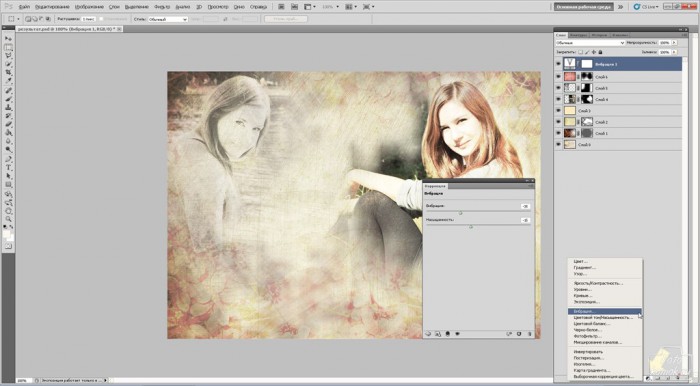The width and height of the screenshot is (700, 386).
Task: Click the lock image pixels brush icon
Action: [588, 52]
